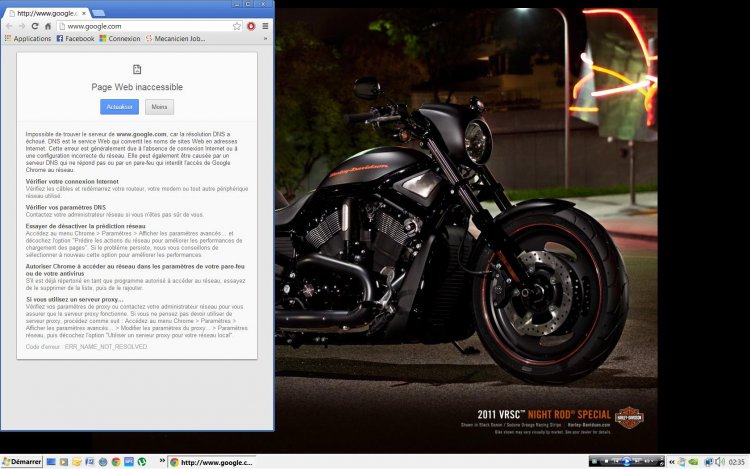
Task: Maximize the Chrome window
Action: pos(249,4)
